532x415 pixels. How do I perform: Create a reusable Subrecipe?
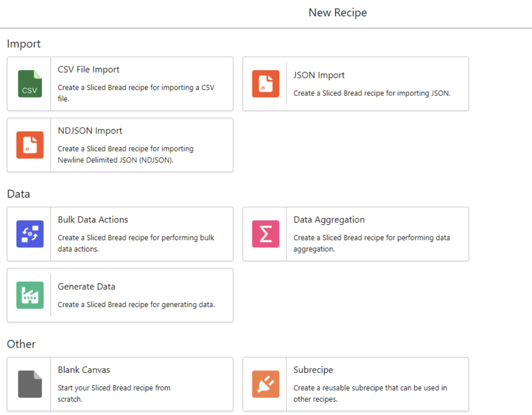point(355,384)
